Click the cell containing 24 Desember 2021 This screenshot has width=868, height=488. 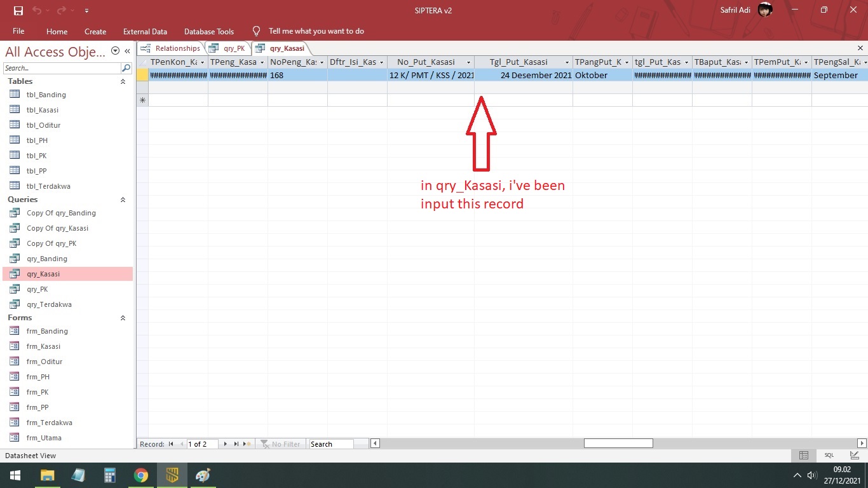click(x=524, y=75)
